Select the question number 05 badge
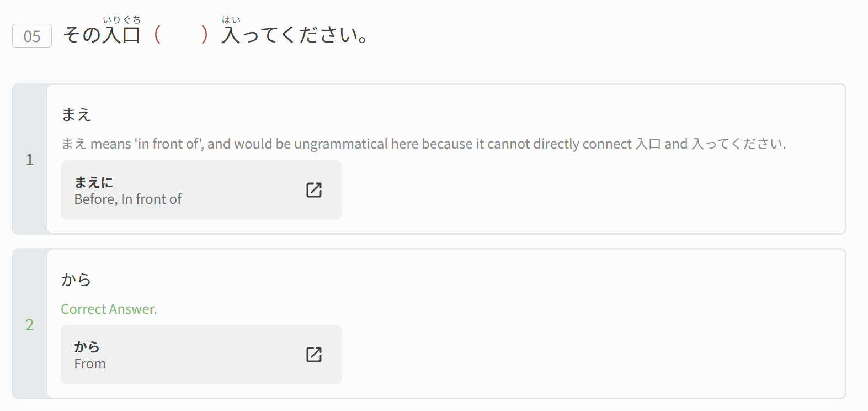 click(x=32, y=36)
